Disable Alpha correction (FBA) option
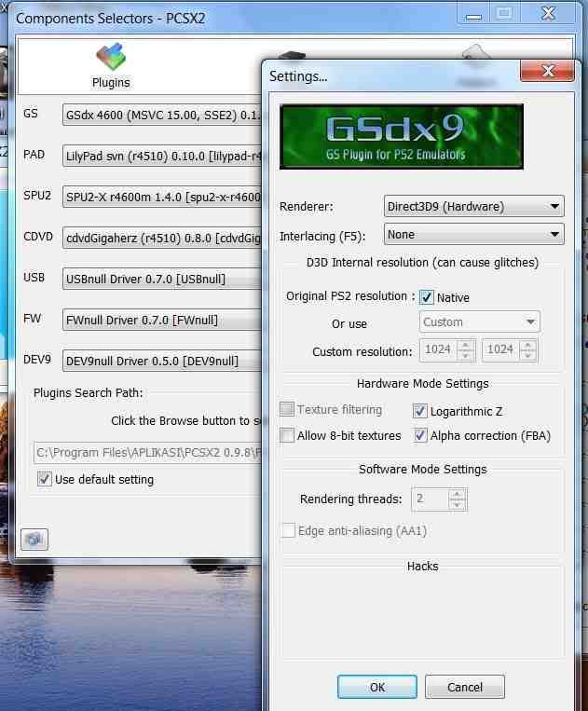The width and height of the screenshot is (588, 711). tap(420, 435)
